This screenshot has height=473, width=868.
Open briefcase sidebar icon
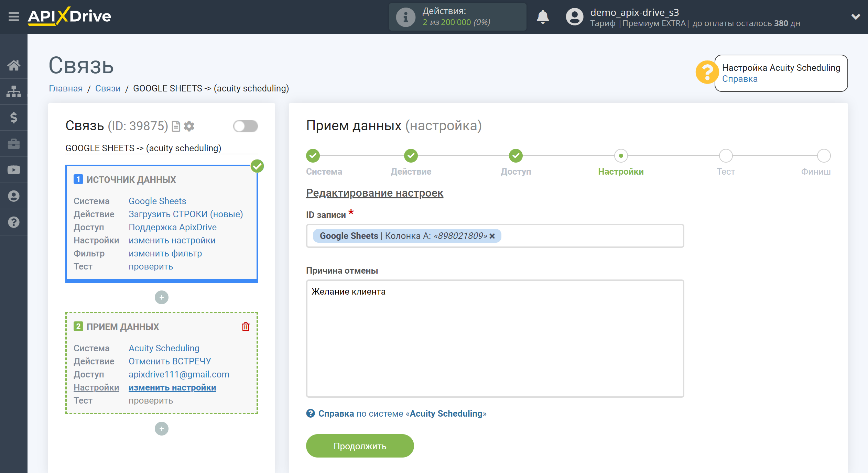point(14,144)
